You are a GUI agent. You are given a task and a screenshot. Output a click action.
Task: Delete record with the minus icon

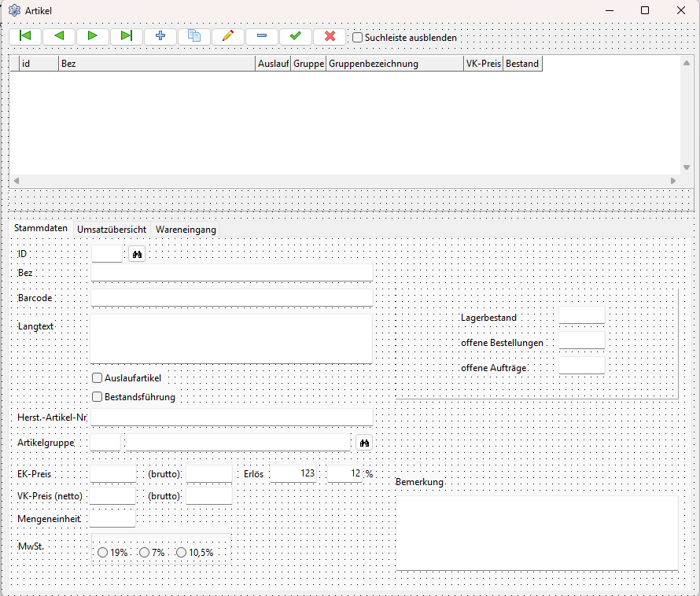coord(262,36)
